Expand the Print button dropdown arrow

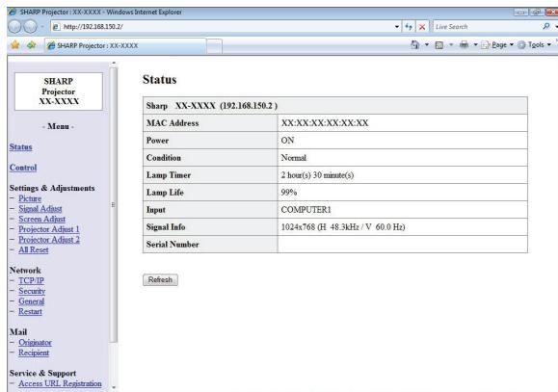[475, 45]
